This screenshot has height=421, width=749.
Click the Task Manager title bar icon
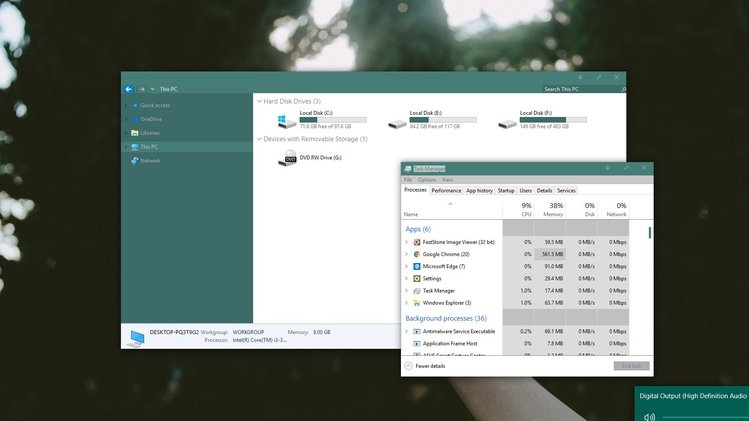click(407, 169)
